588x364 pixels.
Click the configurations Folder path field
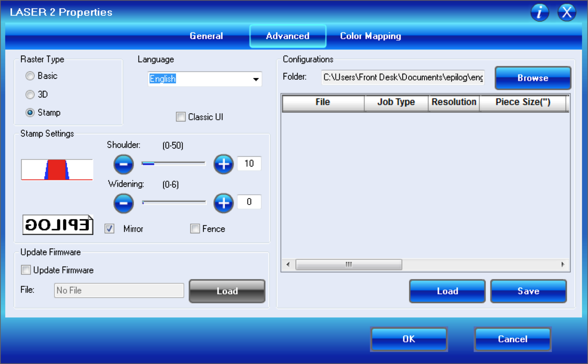[403, 77]
